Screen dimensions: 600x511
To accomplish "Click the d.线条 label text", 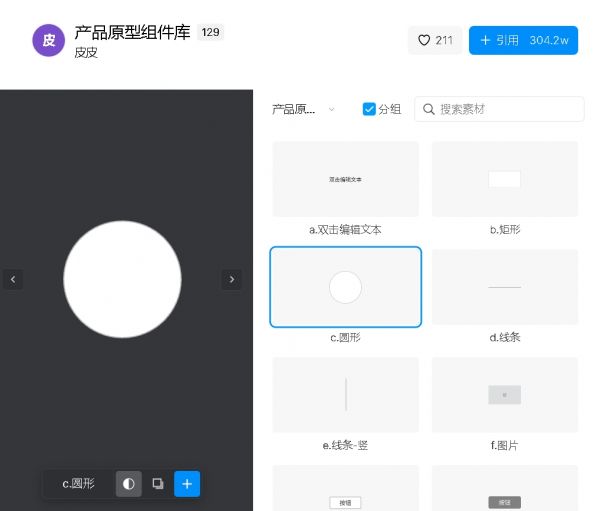I will pyautogui.click(x=505, y=337).
